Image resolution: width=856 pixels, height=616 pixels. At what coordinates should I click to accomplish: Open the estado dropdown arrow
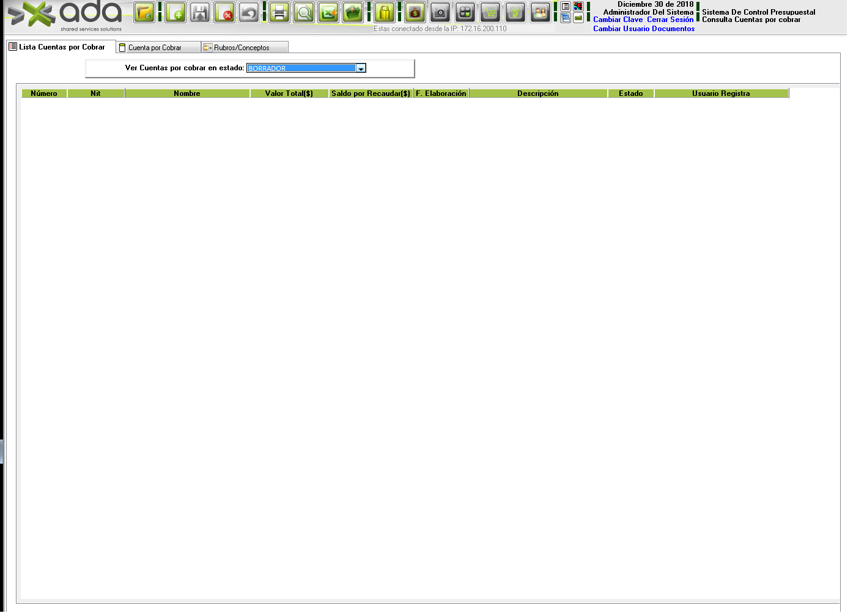pyautogui.click(x=361, y=68)
